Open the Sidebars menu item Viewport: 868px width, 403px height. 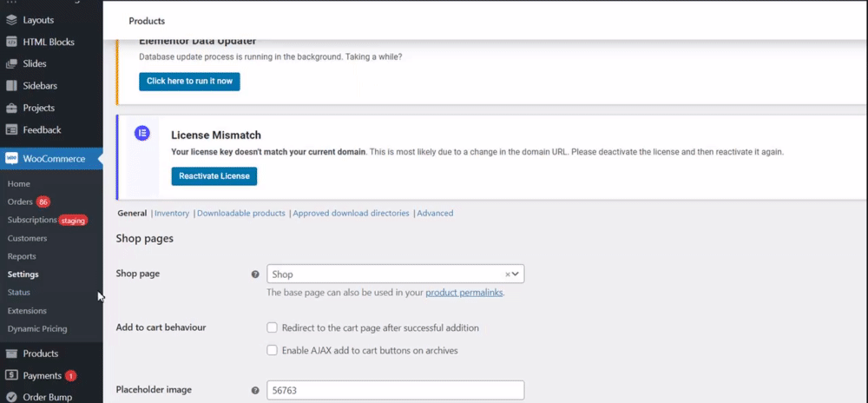40,86
